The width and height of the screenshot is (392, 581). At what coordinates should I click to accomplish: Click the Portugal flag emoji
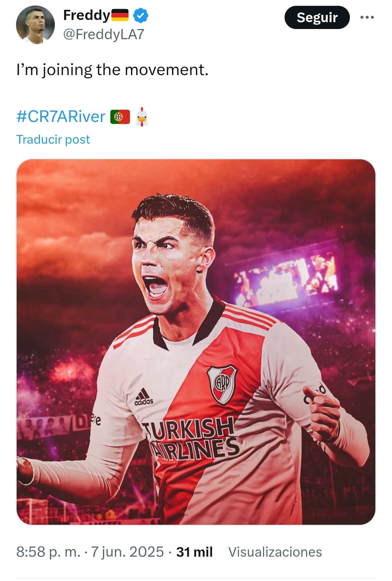(120, 117)
